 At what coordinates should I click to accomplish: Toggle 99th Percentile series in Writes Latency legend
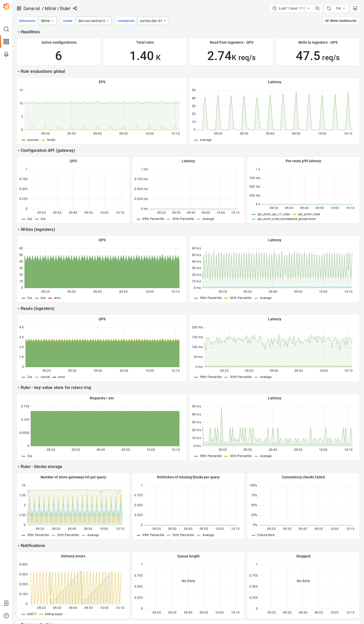(x=211, y=298)
